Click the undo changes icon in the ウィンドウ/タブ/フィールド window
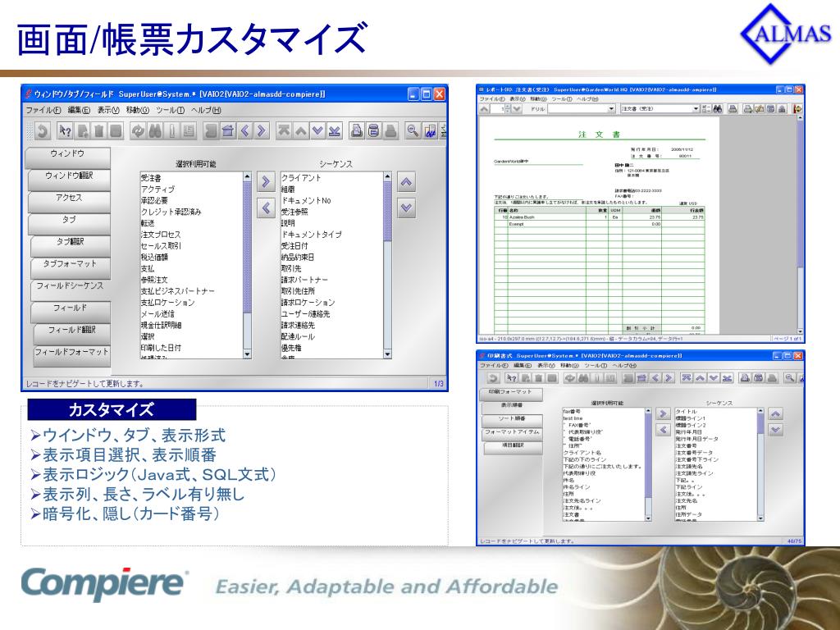This screenshot has width=840, height=630. pos(42,131)
